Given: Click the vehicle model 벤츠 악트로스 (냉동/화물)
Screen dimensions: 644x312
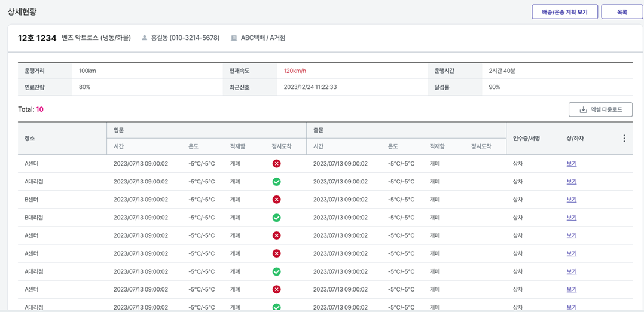Looking at the screenshot, I should (x=96, y=38).
